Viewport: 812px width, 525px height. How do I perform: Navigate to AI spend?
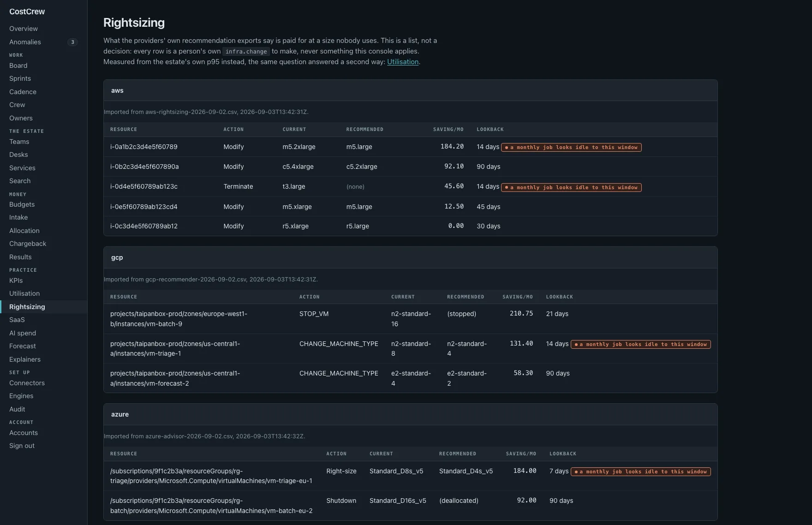[23, 333]
